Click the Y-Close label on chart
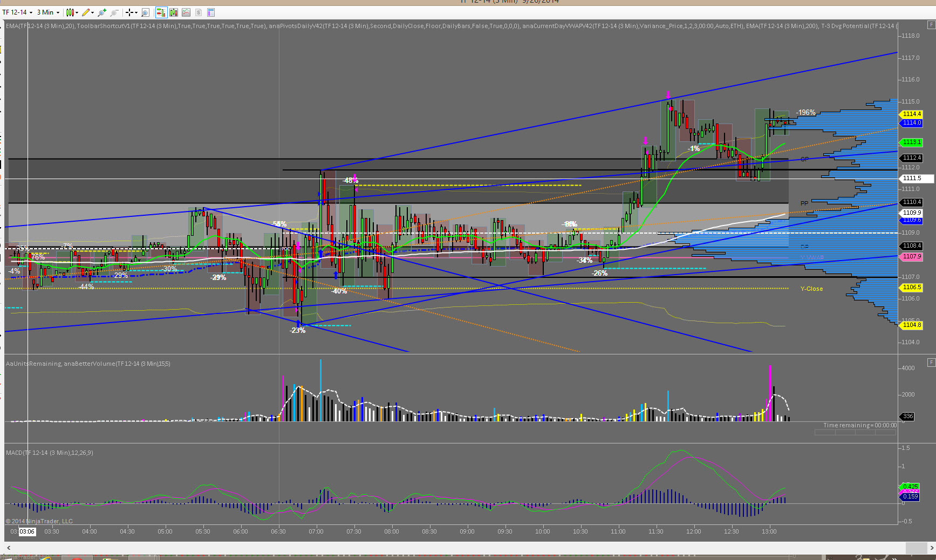 point(811,289)
